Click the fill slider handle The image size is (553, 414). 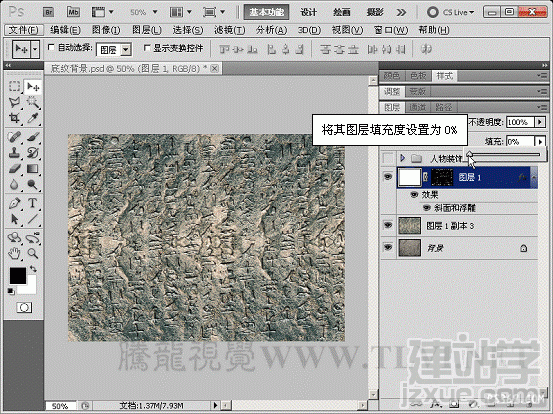pyautogui.click(x=469, y=154)
